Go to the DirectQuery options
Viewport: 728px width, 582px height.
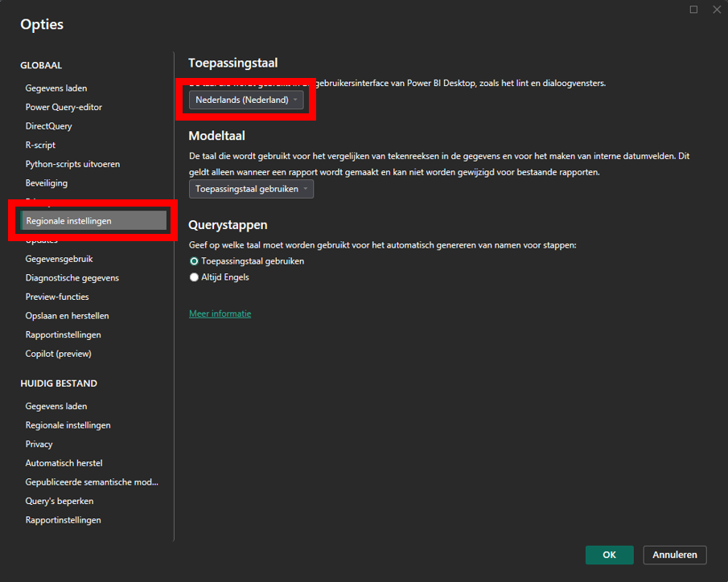click(48, 126)
